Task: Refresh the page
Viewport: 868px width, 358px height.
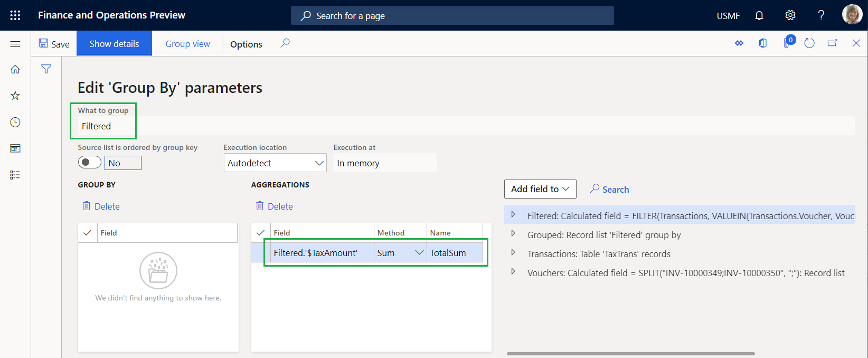Action: click(809, 43)
